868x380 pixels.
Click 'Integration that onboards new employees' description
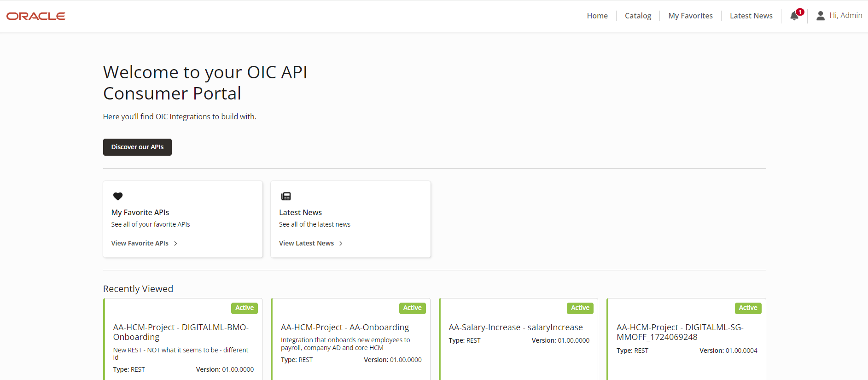click(x=345, y=344)
